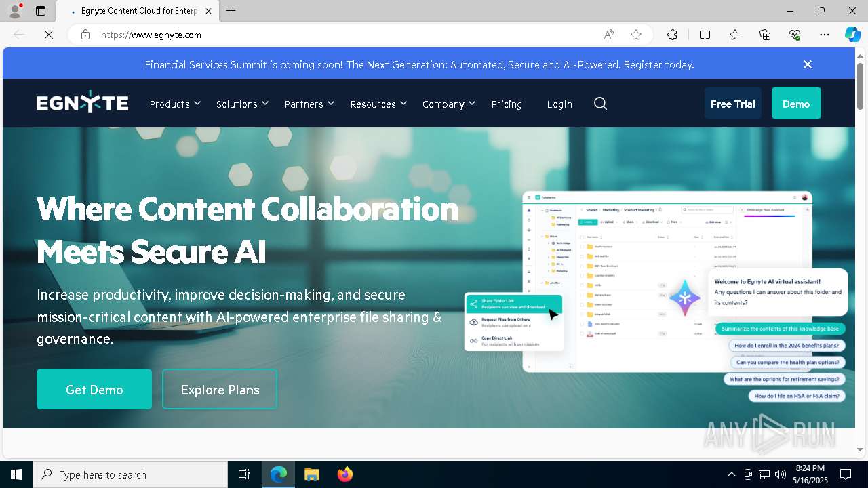This screenshot has width=868, height=488.
Task: Click the Get Demo button
Action: [x=94, y=389]
